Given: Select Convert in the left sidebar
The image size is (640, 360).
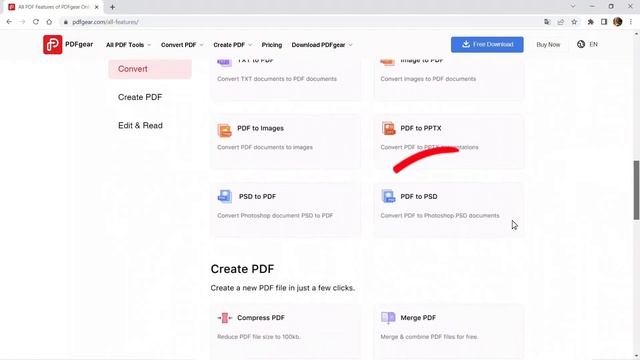Looking at the screenshot, I should click(150, 69).
